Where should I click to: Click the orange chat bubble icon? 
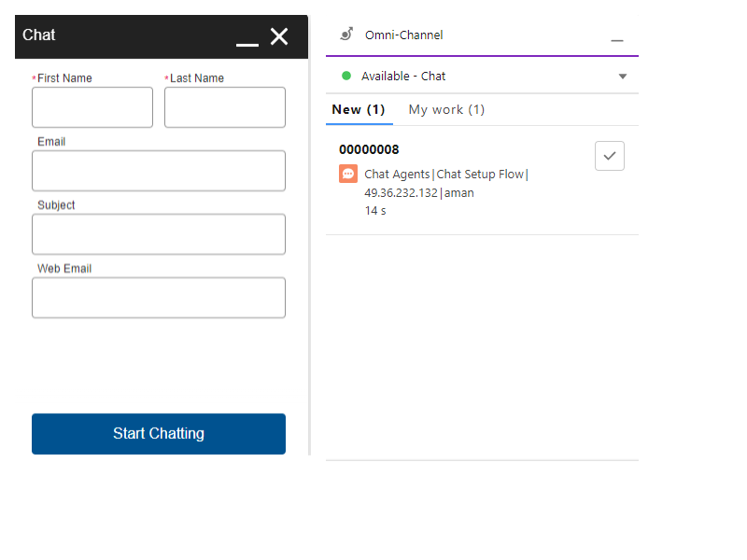coord(348,174)
